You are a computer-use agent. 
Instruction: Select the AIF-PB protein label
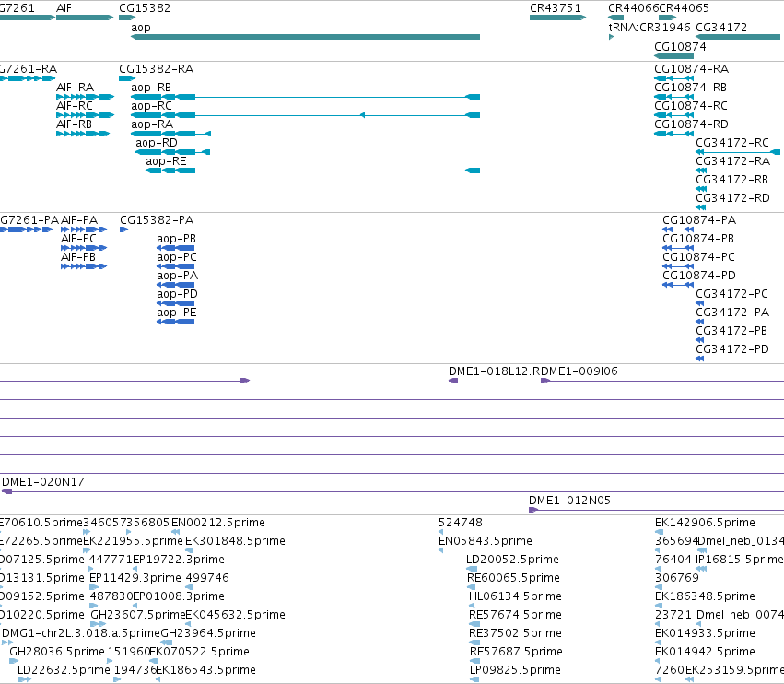78,258
